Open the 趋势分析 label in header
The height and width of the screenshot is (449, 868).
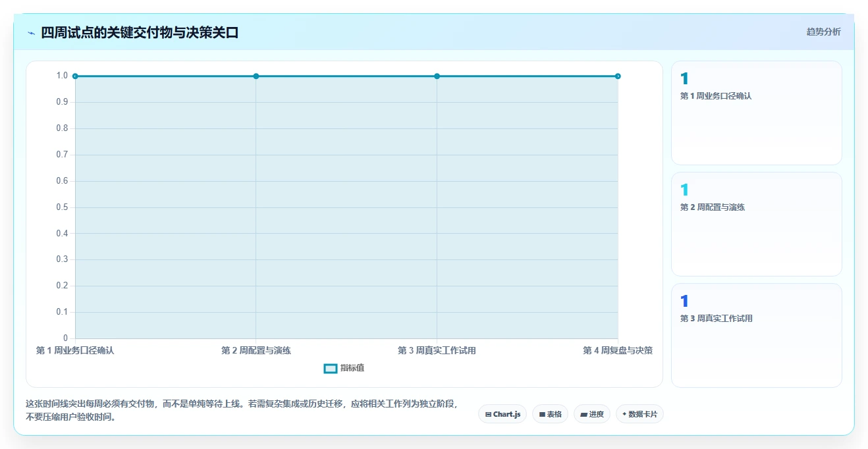tap(823, 32)
